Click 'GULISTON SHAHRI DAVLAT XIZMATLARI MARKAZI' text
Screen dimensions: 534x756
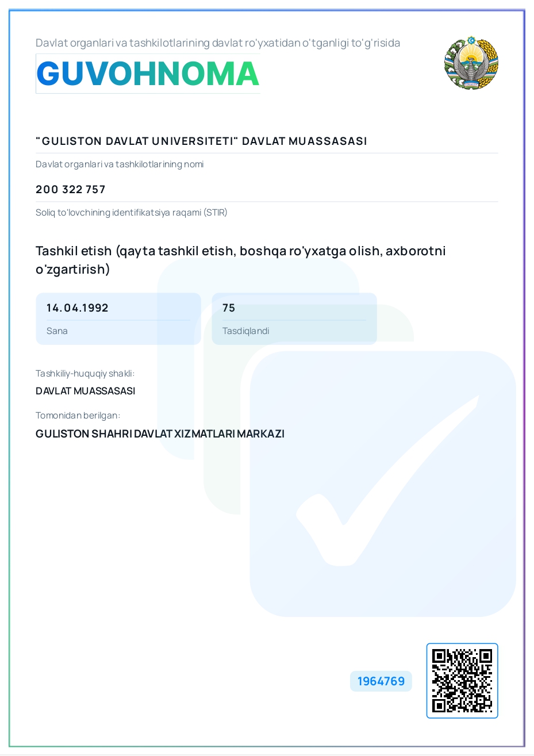(160, 434)
